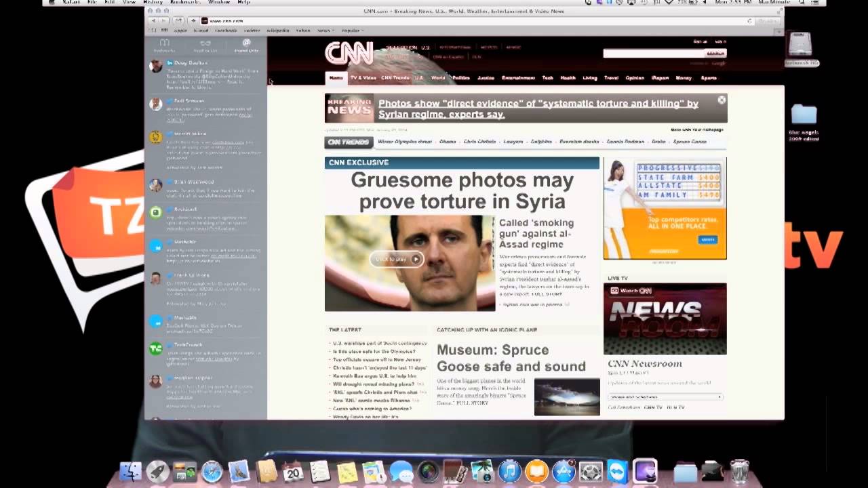
Task: Open Top Sites grid icon in bookmarks bar
Action: coord(165,30)
